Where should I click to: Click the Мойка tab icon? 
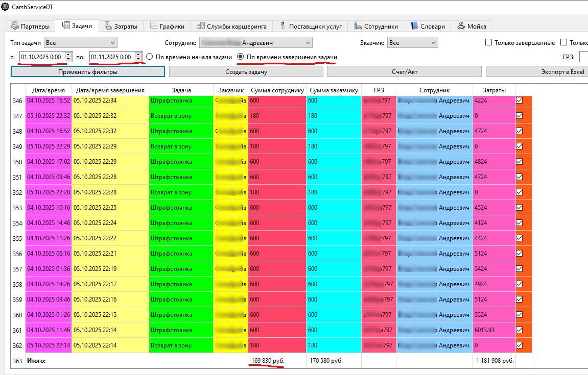[461, 26]
